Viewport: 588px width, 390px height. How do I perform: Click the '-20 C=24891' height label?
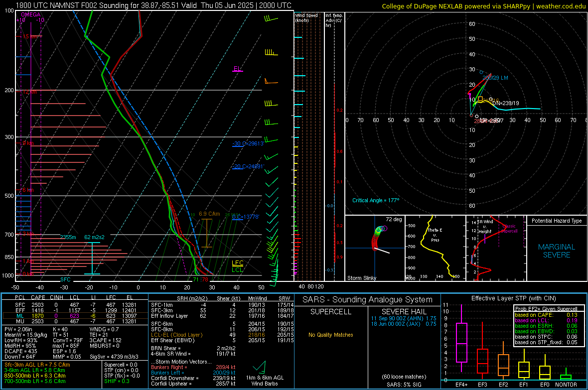click(x=248, y=166)
